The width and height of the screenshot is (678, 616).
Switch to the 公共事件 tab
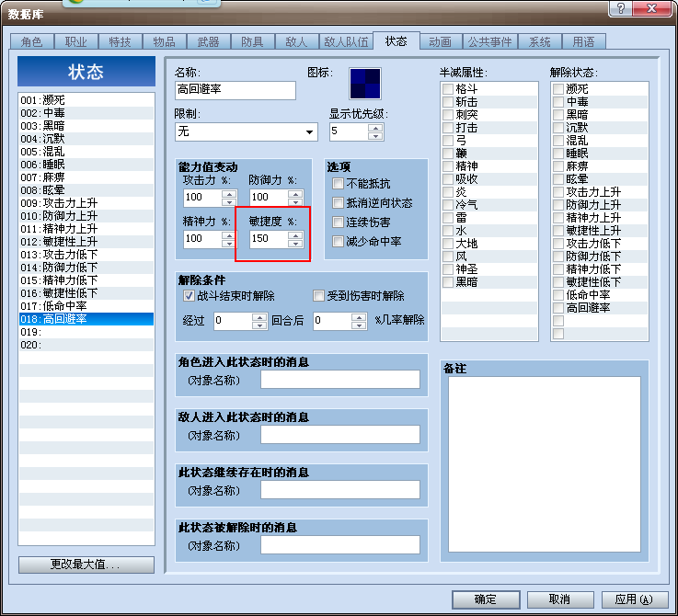pos(489,42)
